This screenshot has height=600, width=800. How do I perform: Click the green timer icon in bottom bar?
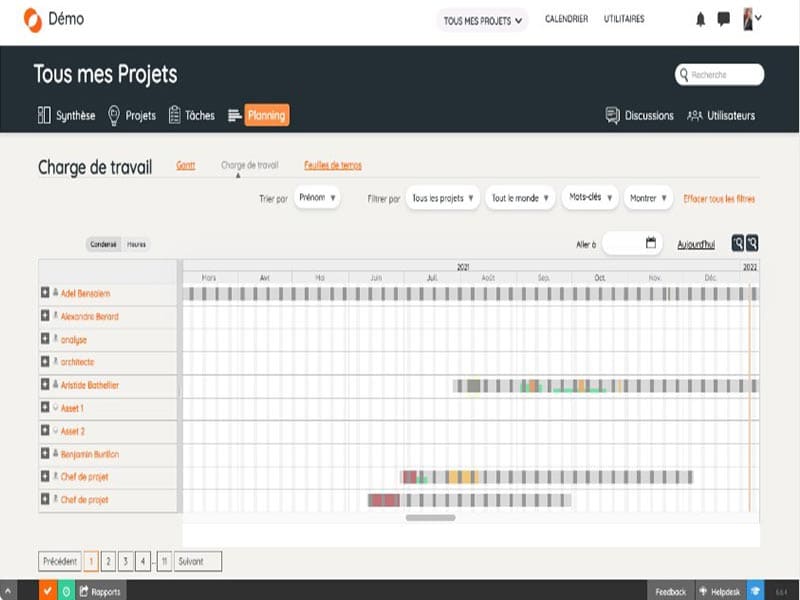65,591
